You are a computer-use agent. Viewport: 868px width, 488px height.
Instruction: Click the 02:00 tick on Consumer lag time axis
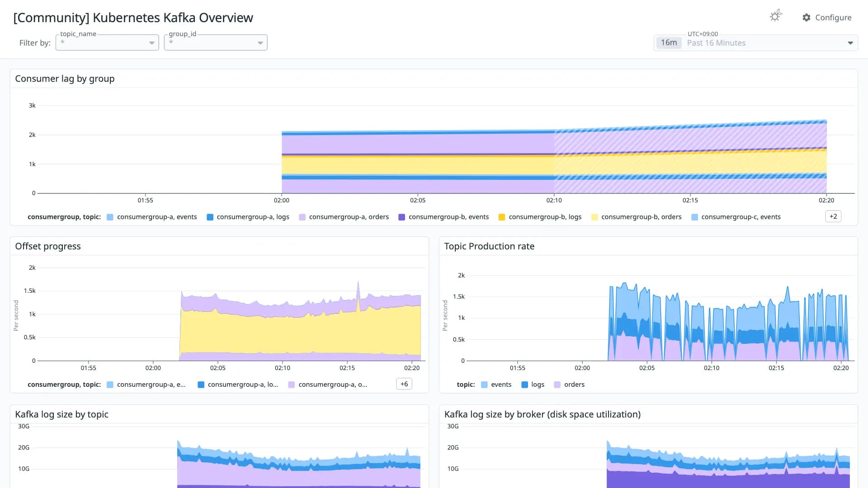[282, 200]
